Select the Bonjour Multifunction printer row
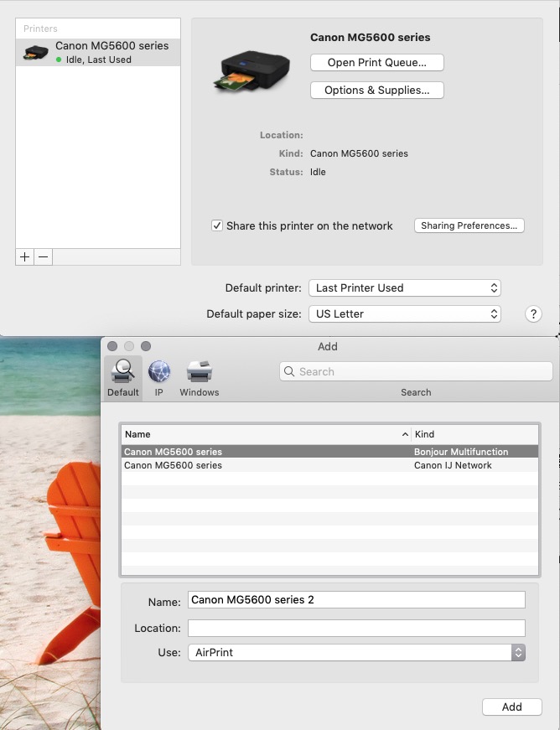Viewport: 560px width, 730px height. coord(330,452)
